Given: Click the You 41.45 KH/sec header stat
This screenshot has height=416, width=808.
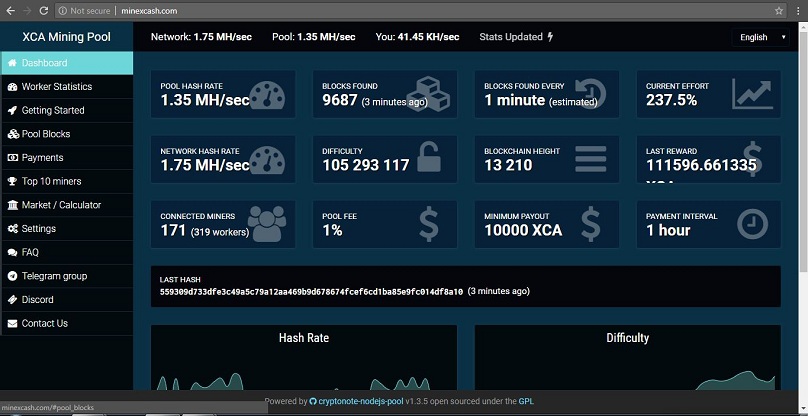Looking at the screenshot, I should pos(417,37).
